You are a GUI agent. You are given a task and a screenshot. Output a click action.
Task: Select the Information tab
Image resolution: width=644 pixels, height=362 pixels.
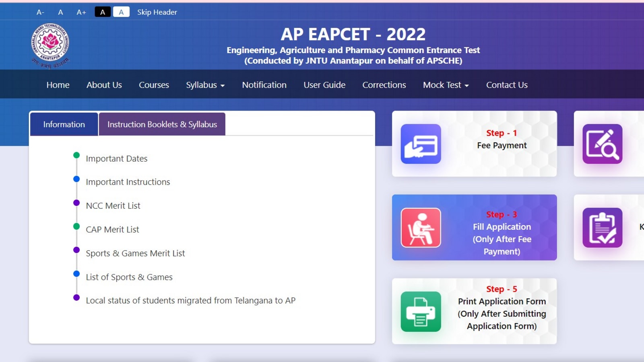64,124
